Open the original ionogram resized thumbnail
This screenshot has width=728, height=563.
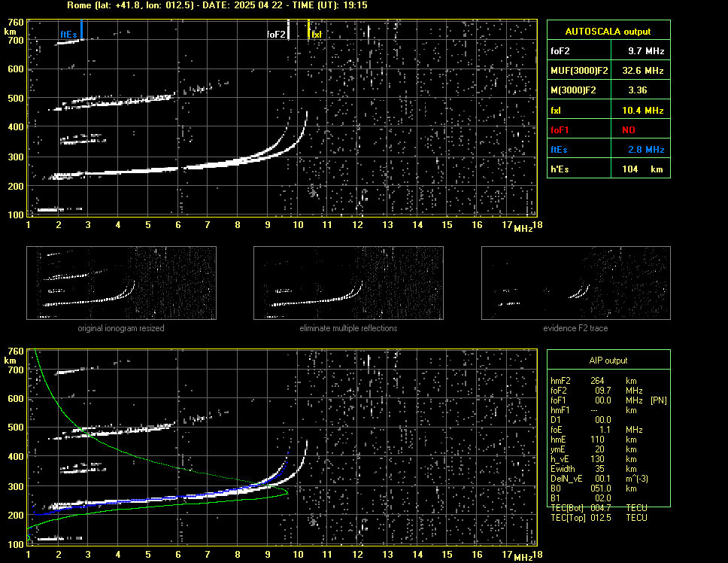click(121, 283)
